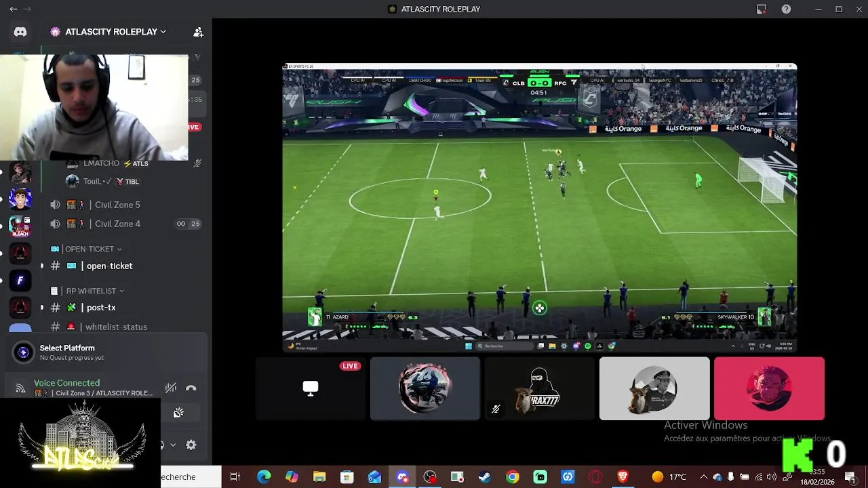This screenshot has width=868, height=488.
Task: Expand the ATLASCITY ROLEPLAY server menu
Action: (108, 32)
